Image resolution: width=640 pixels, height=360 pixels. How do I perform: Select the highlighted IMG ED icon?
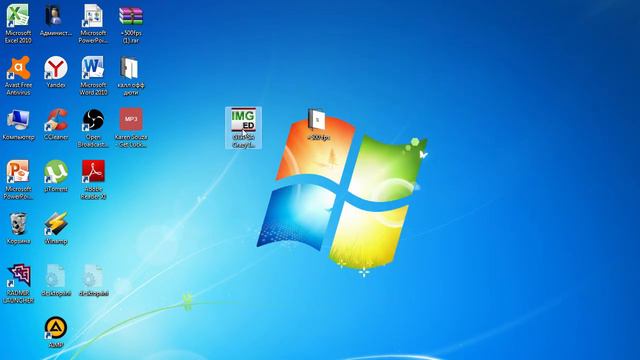pyautogui.click(x=243, y=128)
